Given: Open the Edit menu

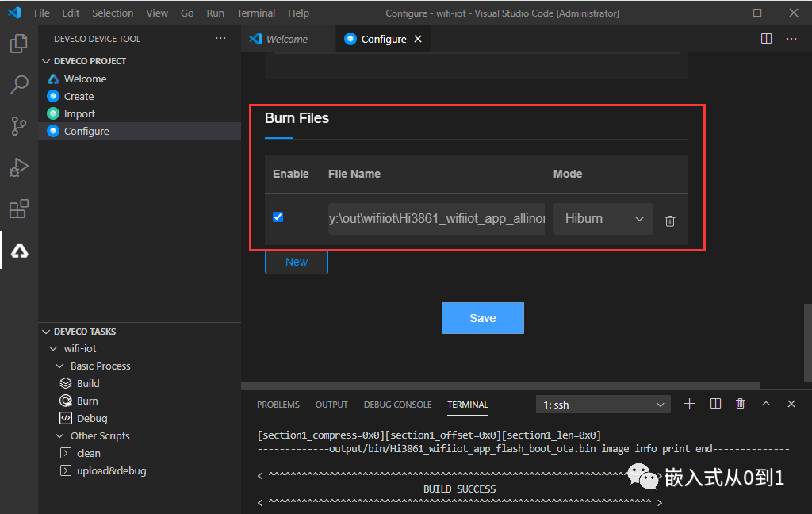Looking at the screenshot, I should [x=71, y=13].
